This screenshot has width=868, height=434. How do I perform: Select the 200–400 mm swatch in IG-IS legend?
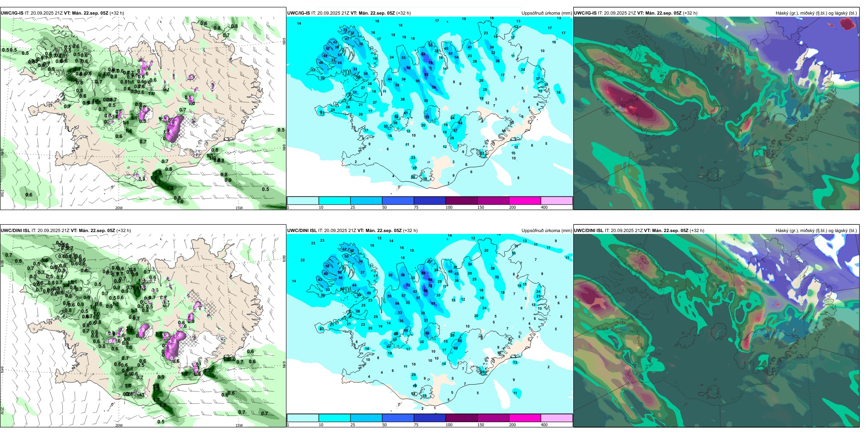(525, 201)
